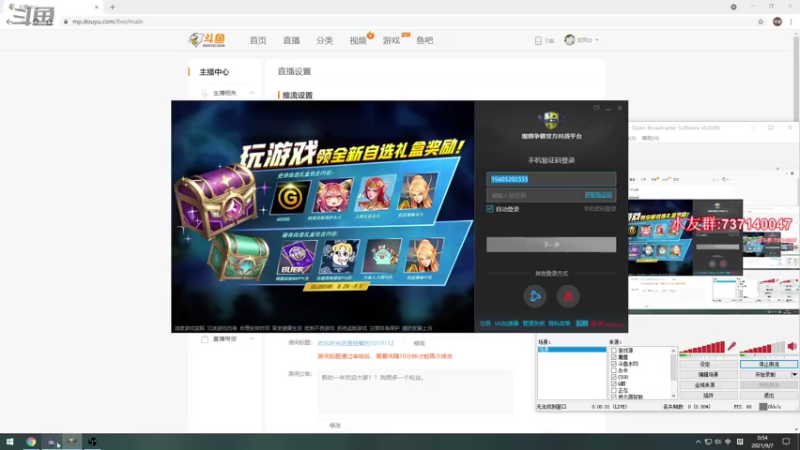Viewport: 800px width, 450px height.
Task: Click the Chrome address bar URL
Action: [108, 22]
